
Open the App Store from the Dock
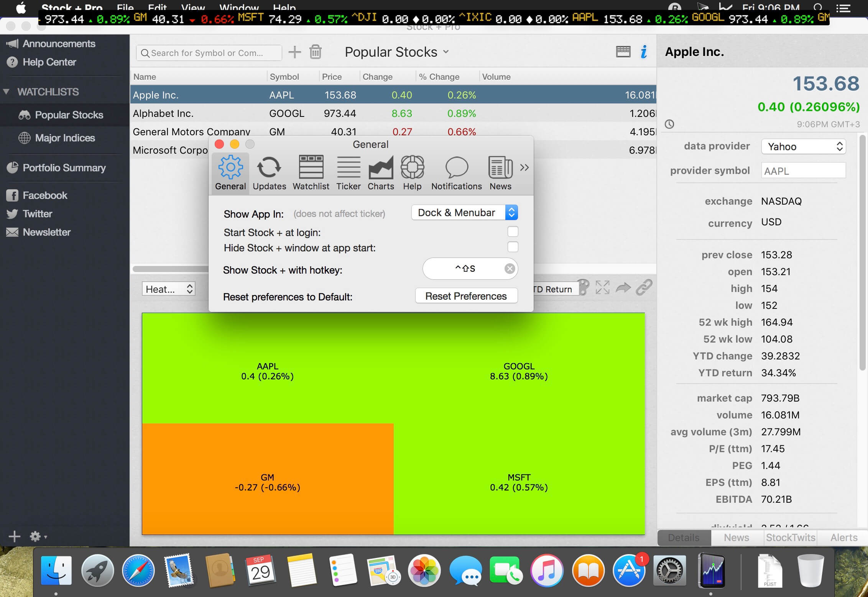click(x=629, y=571)
